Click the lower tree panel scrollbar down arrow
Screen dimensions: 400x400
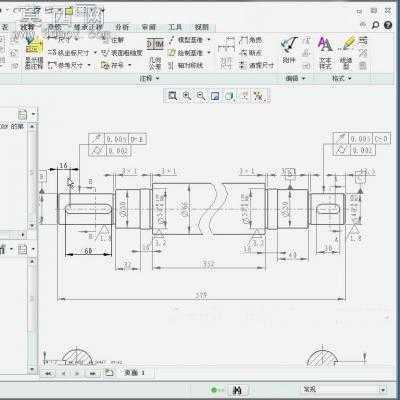click(33, 369)
